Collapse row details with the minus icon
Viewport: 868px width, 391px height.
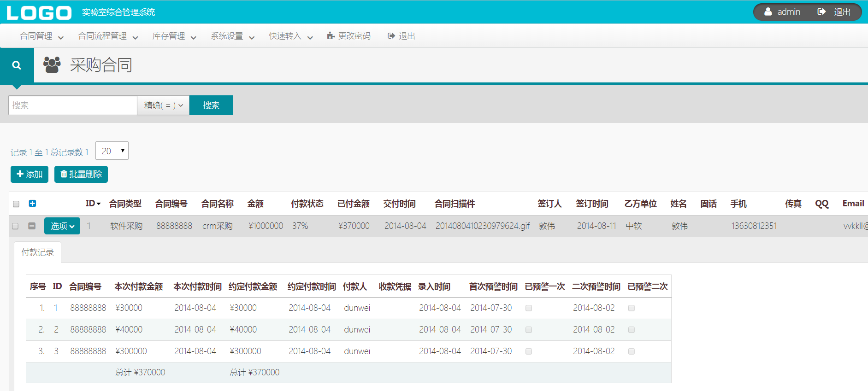point(32,226)
